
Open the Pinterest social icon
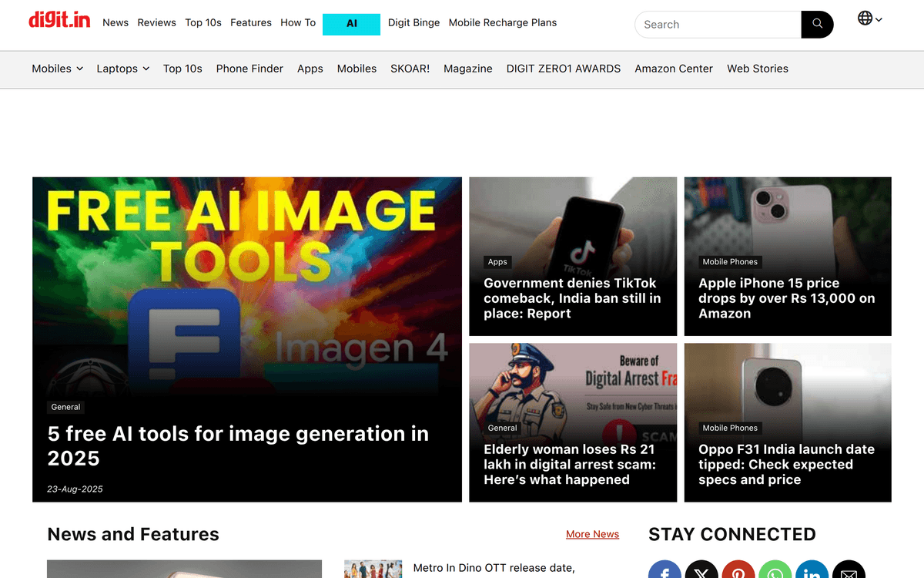[x=738, y=570]
